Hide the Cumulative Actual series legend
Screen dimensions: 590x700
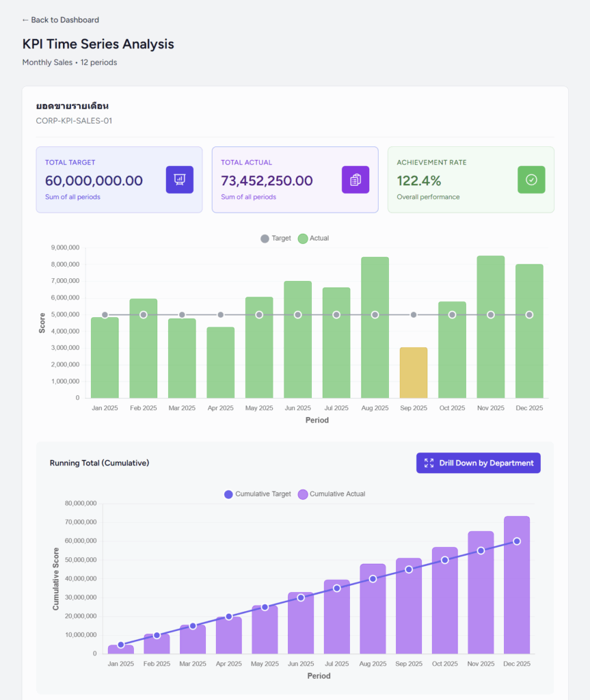(x=332, y=494)
